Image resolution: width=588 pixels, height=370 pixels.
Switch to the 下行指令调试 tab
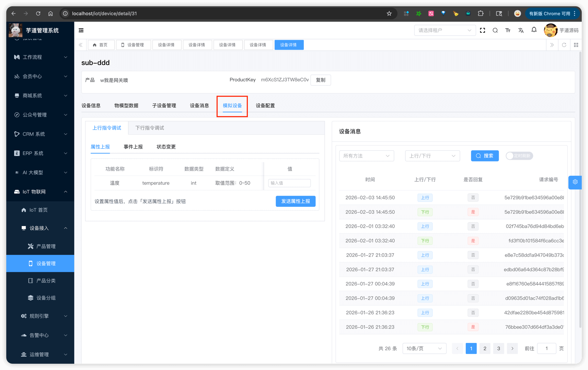point(149,128)
